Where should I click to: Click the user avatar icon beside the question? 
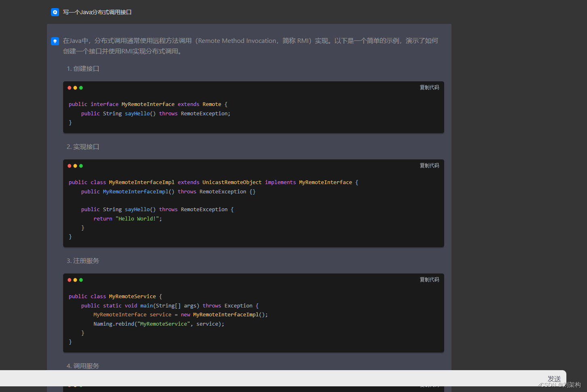(55, 12)
